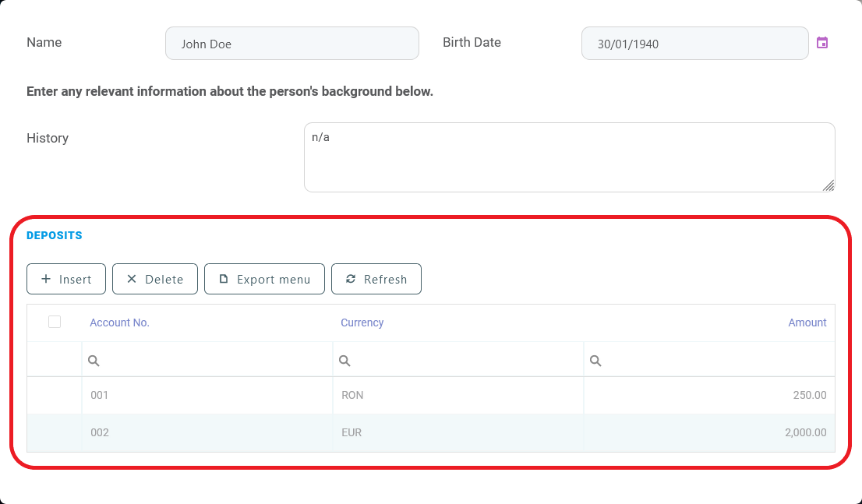Viewport: 862px width, 504px height.
Task: Sort the grid by Amount column
Action: click(x=807, y=322)
